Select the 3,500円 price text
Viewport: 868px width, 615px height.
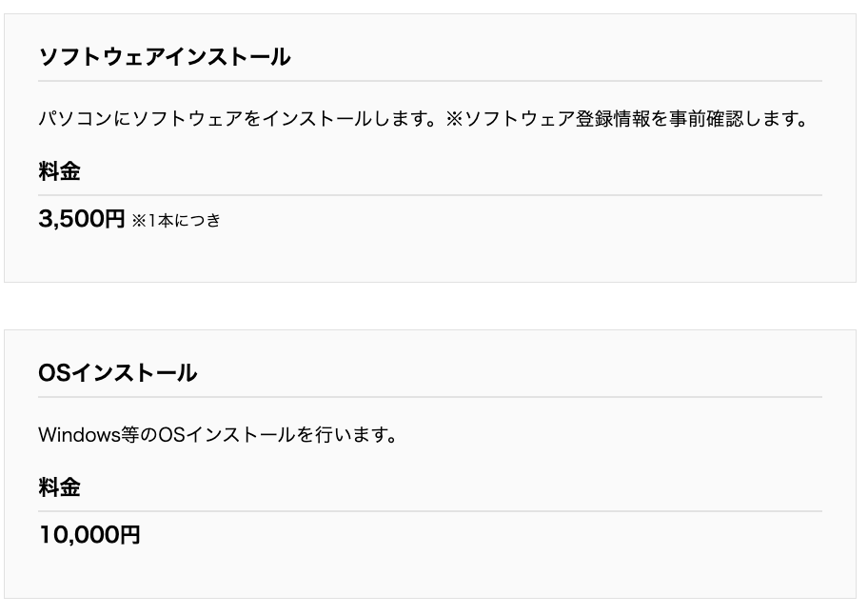[x=82, y=220]
